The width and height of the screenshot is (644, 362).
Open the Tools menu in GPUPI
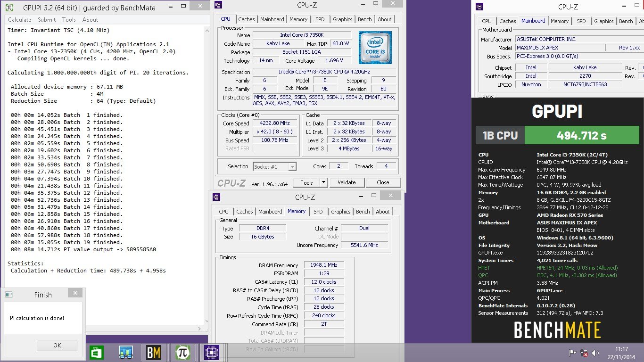[69, 20]
